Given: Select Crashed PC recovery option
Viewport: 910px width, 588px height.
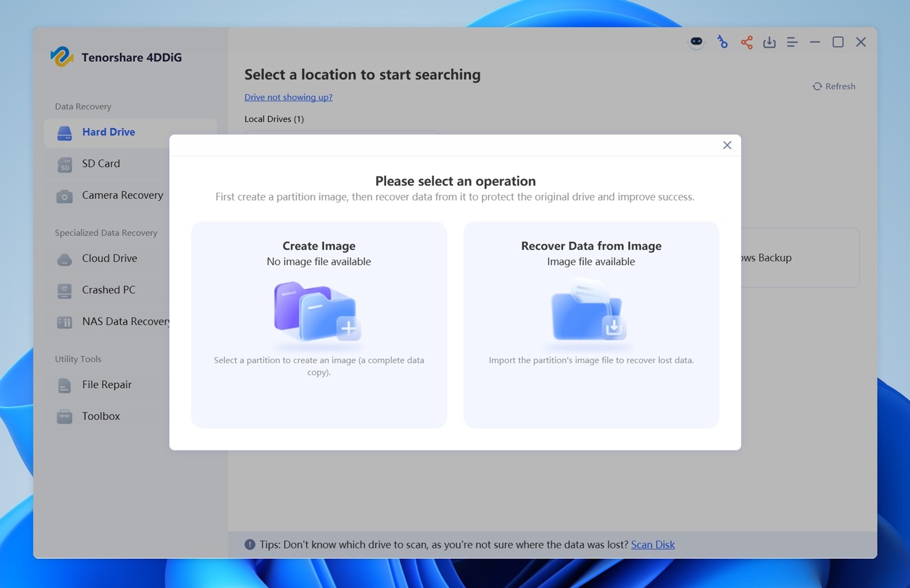Looking at the screenshot, I should (108, 290).
